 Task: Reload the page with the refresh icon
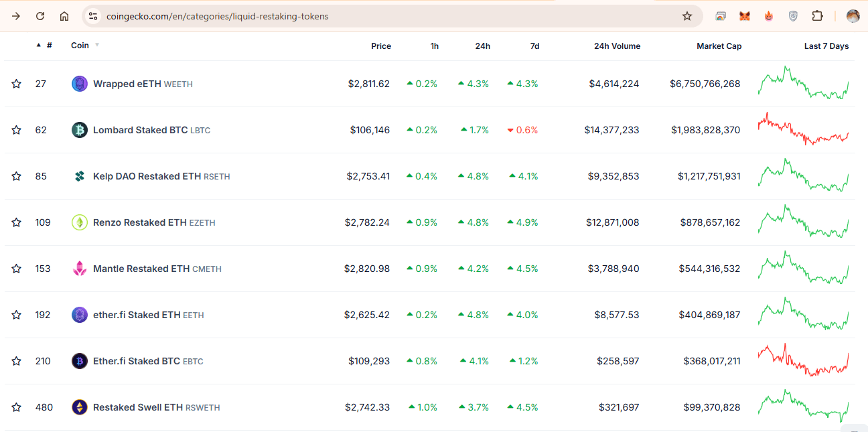click(40, 16)
